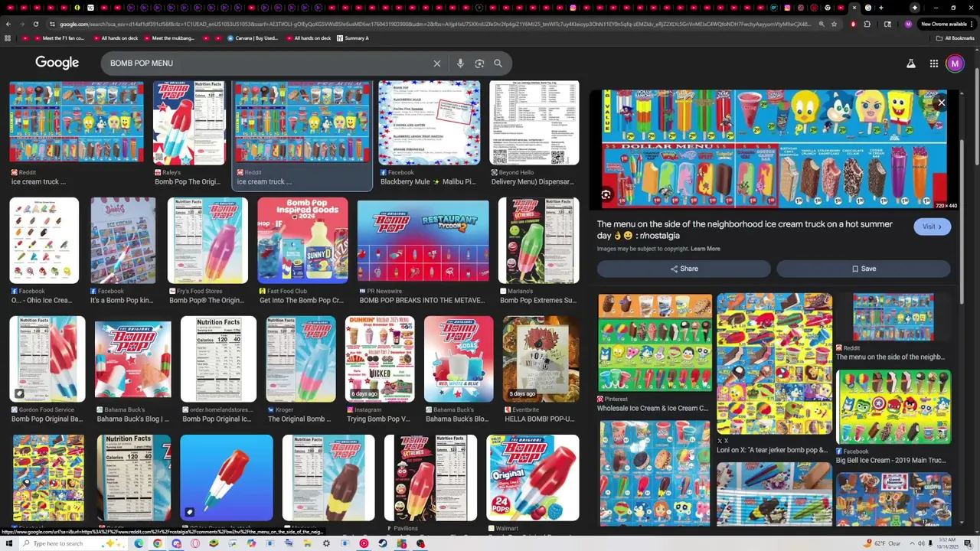Image resolution: width=980 pixels, height=551 pixels.
Task: Open Search Labs flask icon
Action: coord(911,64)
